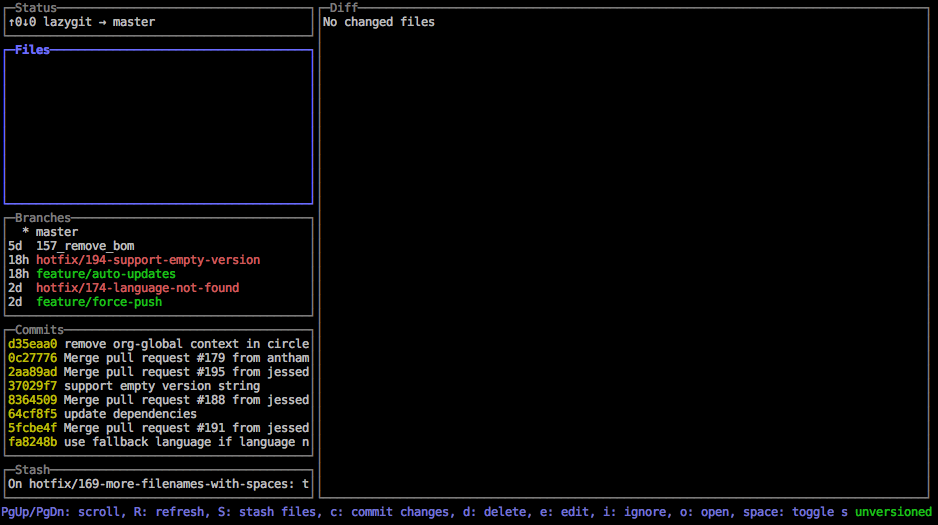This screenshot has height=525, width=938.
Task: Select hotfix/174-language-not-found branch
Action: [137, 288]
